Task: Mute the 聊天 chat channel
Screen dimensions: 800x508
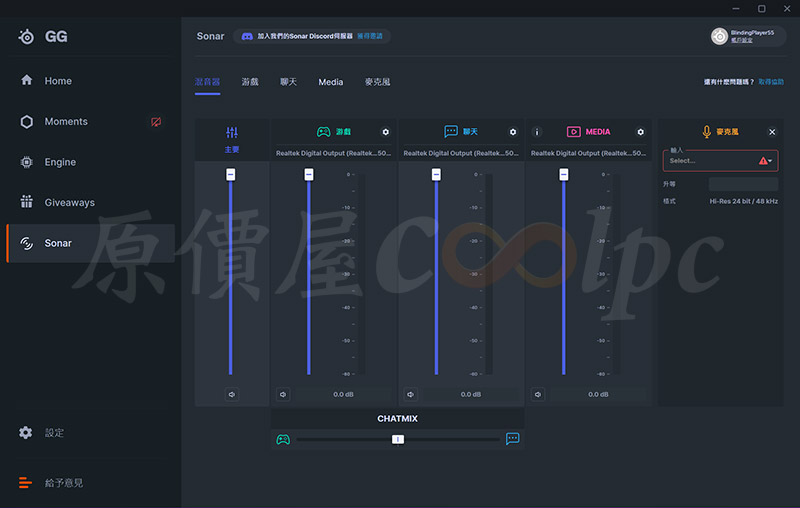Action: click(x=411, y=394)
